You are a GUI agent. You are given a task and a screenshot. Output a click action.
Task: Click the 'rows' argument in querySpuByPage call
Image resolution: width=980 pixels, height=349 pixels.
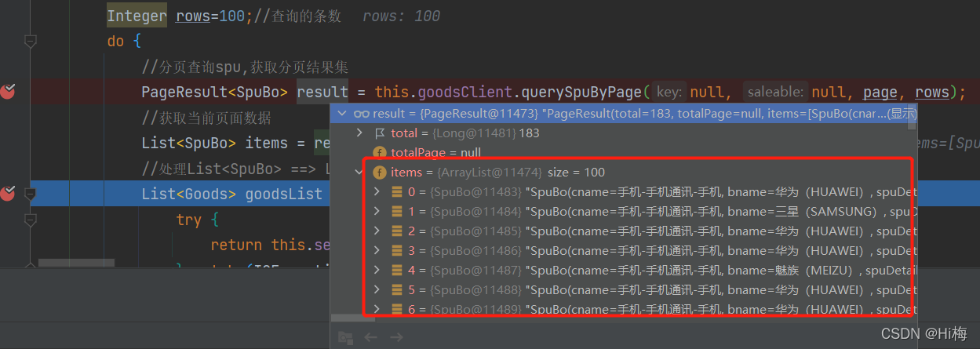[931, 93]
